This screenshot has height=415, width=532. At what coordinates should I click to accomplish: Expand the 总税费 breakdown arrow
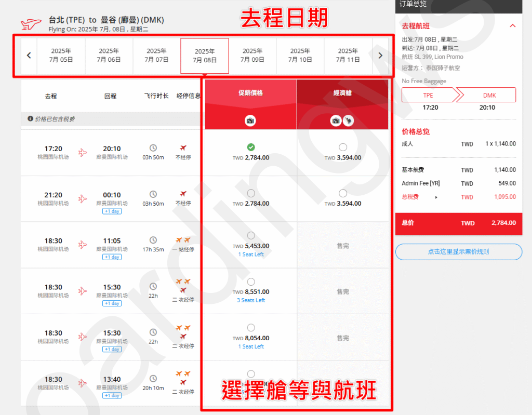436,197
